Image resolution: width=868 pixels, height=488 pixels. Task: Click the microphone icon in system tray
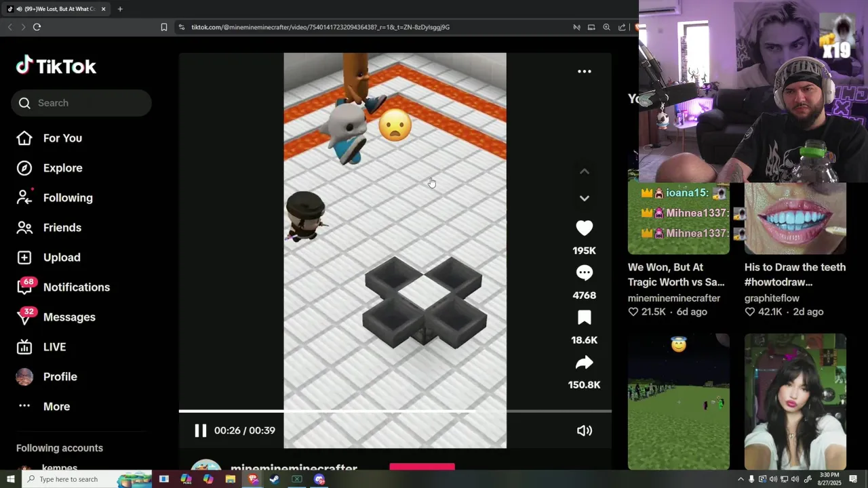click(x=751, y=479)
